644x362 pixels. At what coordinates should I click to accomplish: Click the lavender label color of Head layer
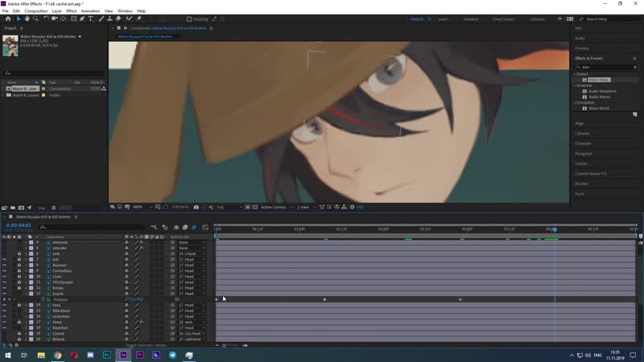pyautogui.click(x=31, y=323)
